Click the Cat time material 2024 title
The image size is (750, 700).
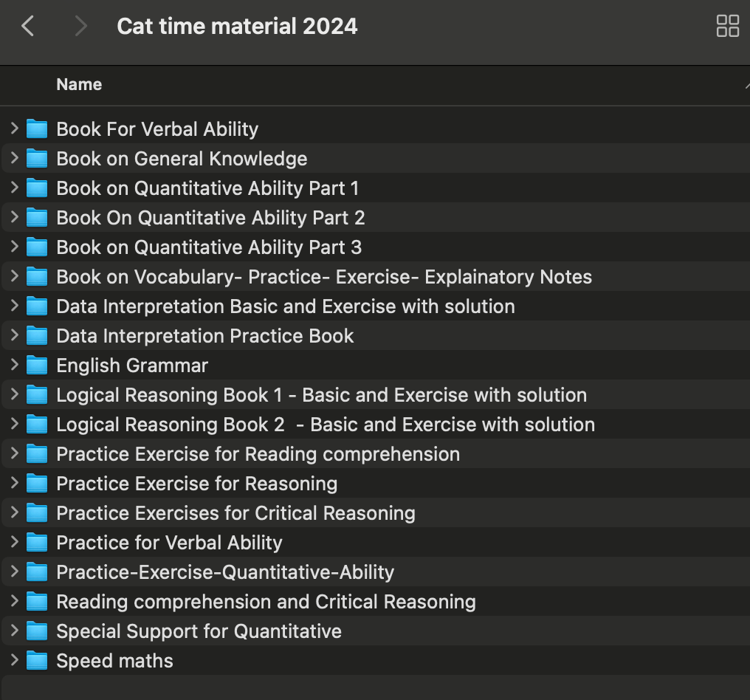[237, 27]
